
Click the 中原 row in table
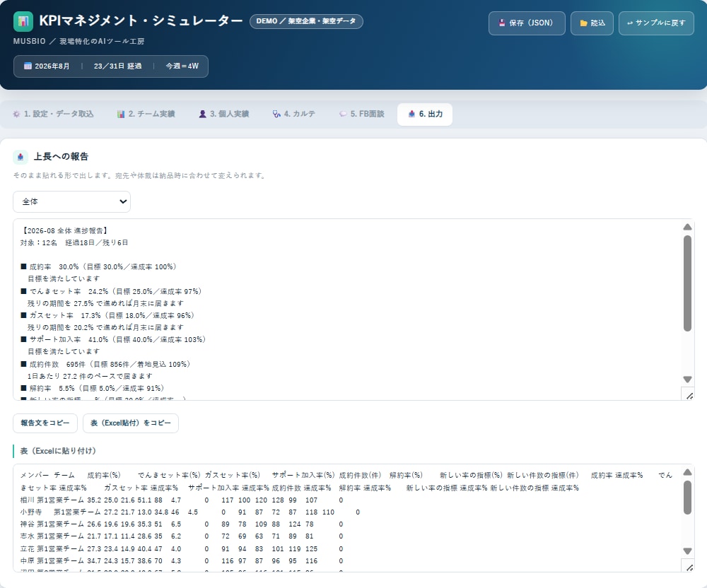(x=182, y=561)
